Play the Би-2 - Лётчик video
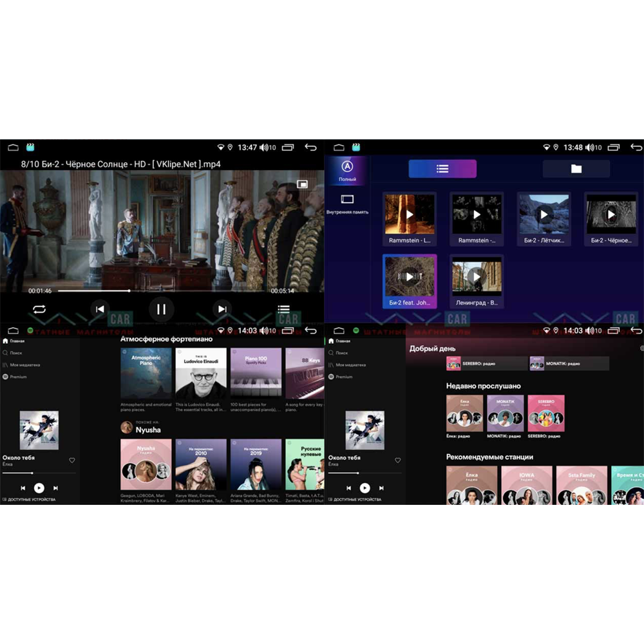 coord(544,219)
